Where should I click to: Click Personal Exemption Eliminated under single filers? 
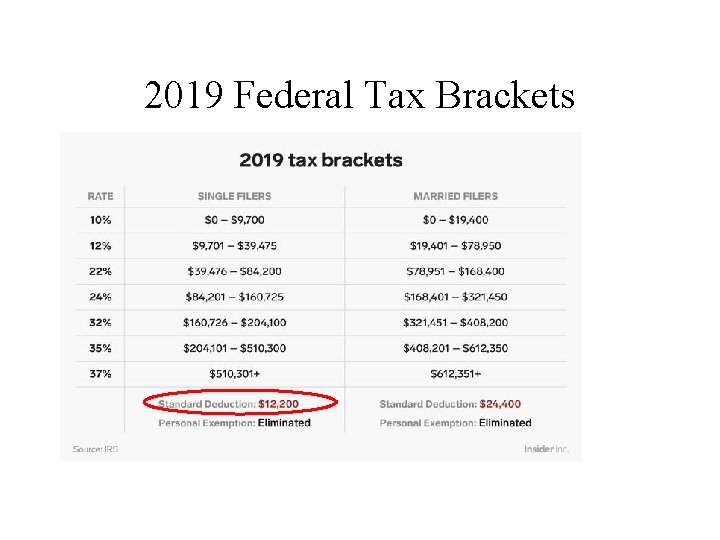pos(234,422)
